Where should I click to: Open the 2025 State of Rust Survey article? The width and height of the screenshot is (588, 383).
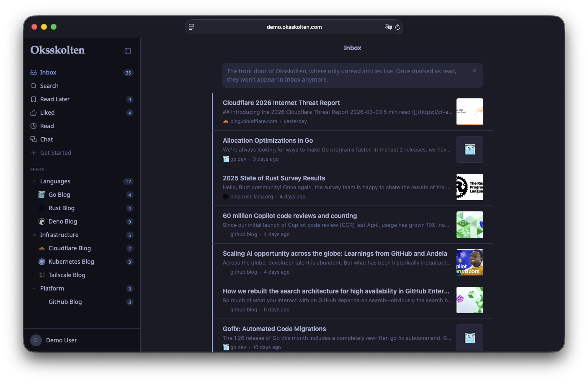click(273, 178)
